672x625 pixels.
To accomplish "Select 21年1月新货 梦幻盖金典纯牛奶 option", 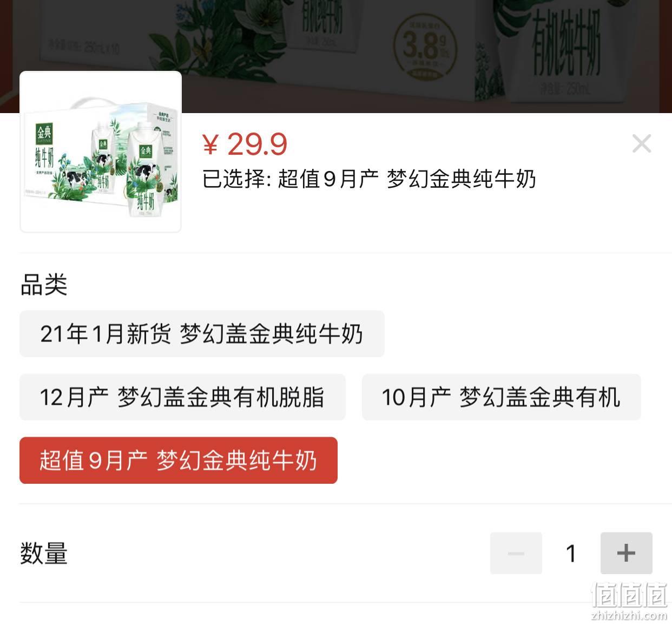I will tap(202, 334).
